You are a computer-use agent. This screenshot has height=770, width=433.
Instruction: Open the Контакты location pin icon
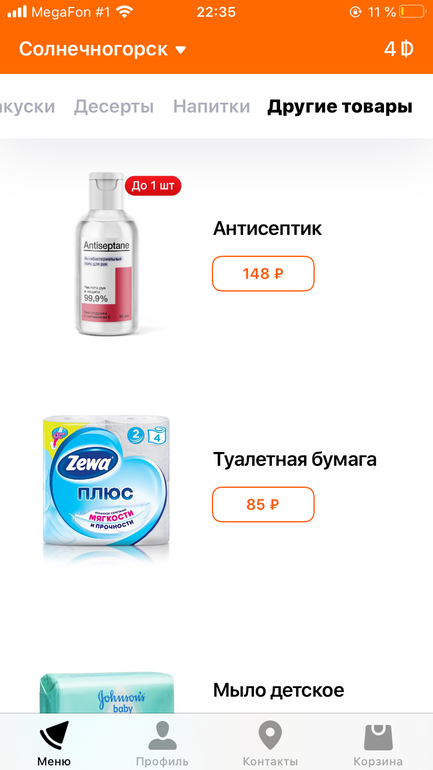point(270,736)
